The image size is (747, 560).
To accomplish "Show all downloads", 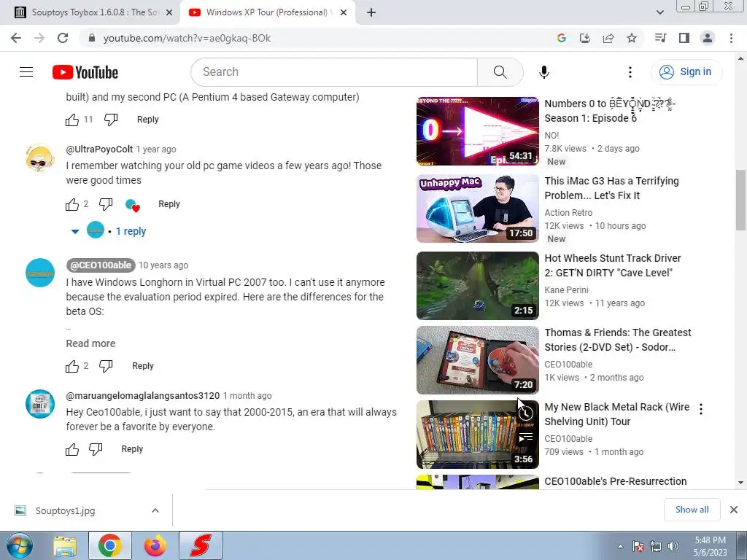I will coord(692,510).
